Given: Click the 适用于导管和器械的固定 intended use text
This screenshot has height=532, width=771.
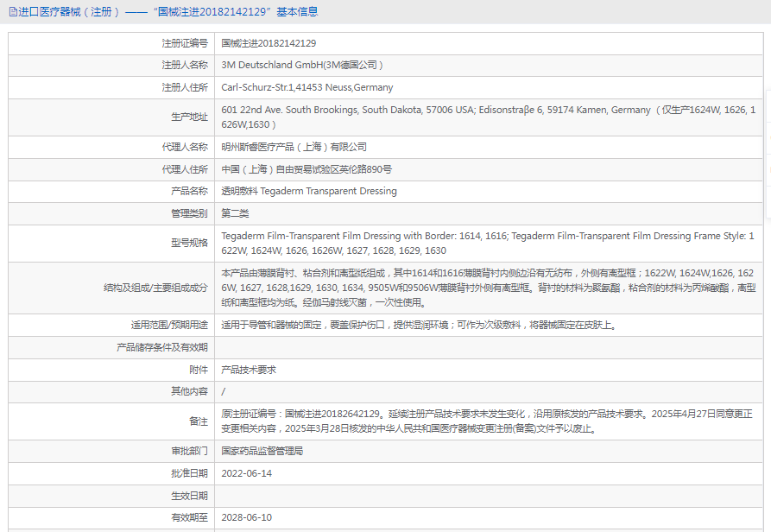Looking at the screenshot, I should 420,325.
